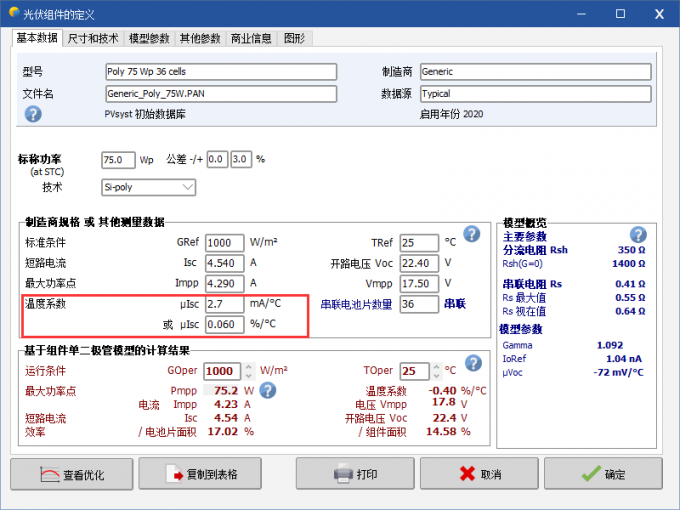Click the positive tolerance field 3.0
This screenshot has height=510, width=680.
(x=241, y=160)
